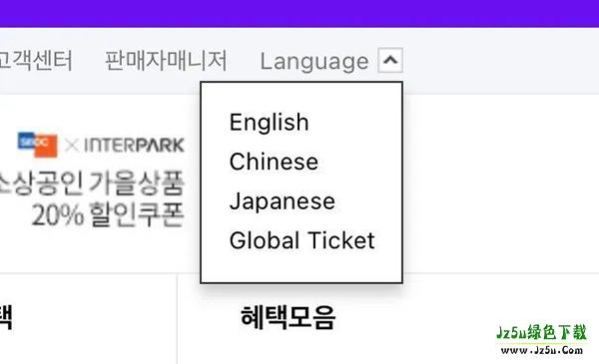Collapse the Language dropdown chevron

pyautogui.click(x=390, y=60)
